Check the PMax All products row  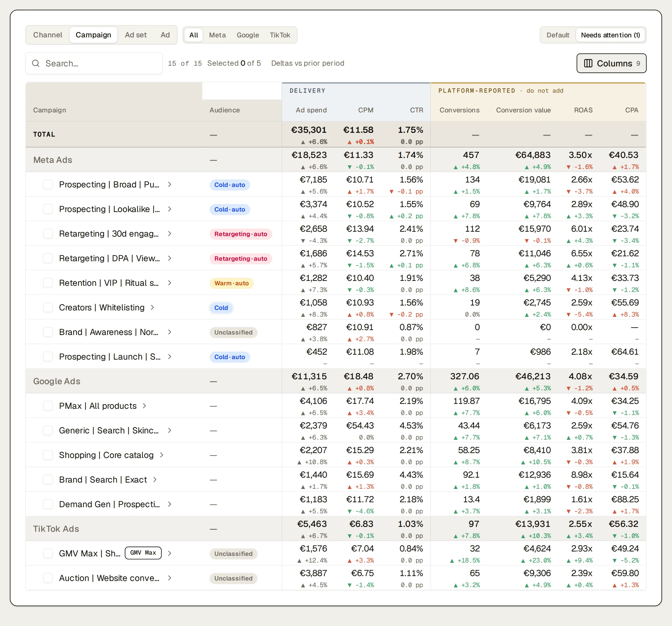pos(48,406)
